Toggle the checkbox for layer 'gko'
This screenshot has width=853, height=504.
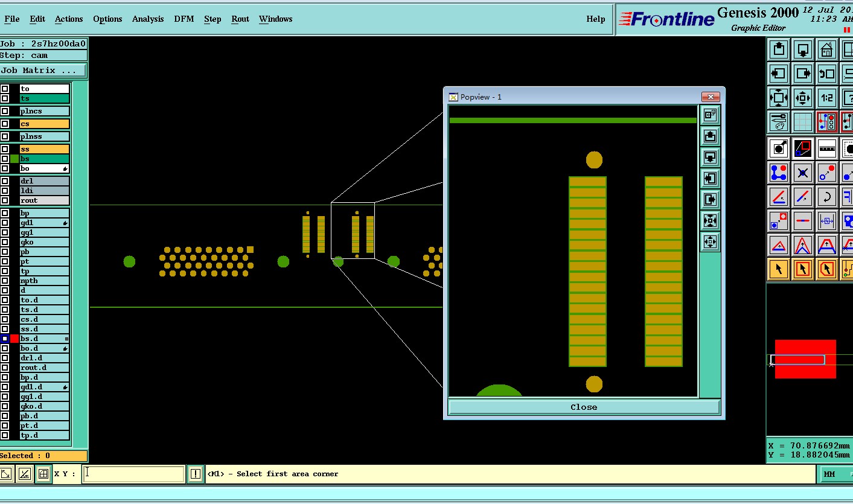tap(5, 242)
